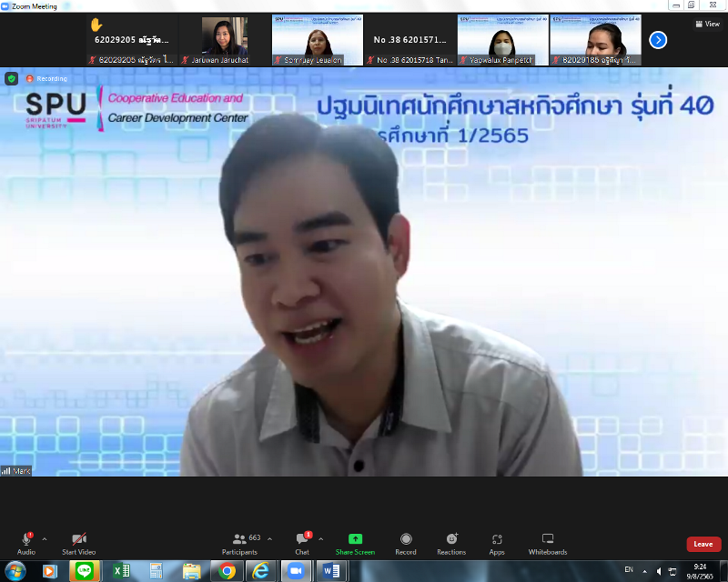728x582 pixels.
Task: Click the red Leave button
Action: coord(703,544)
